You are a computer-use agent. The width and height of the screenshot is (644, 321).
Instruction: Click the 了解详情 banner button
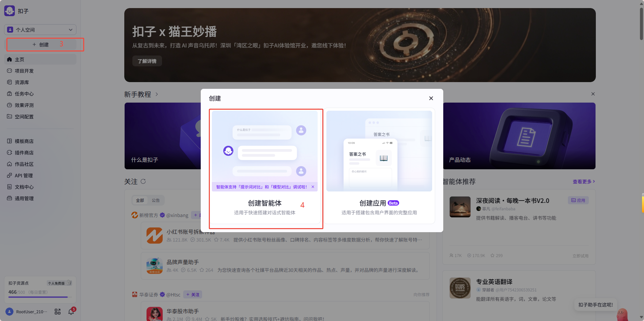(x=147, y=61)
